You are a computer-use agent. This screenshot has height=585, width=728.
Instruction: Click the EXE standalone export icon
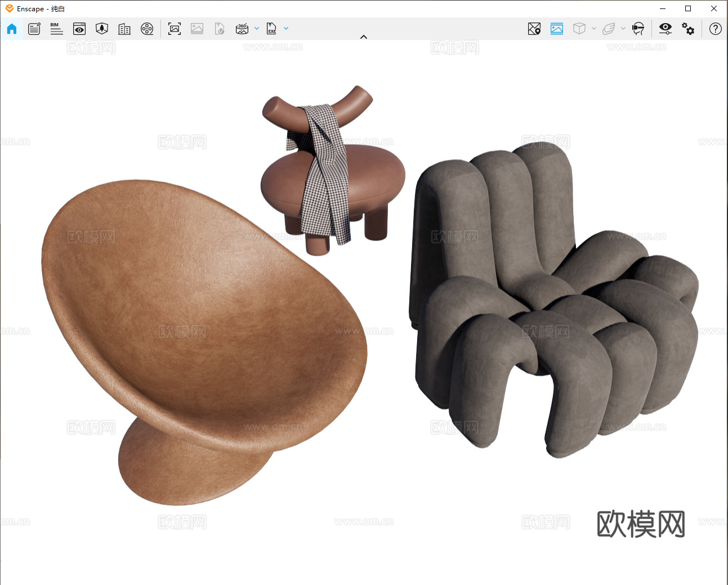coord(271,29)
